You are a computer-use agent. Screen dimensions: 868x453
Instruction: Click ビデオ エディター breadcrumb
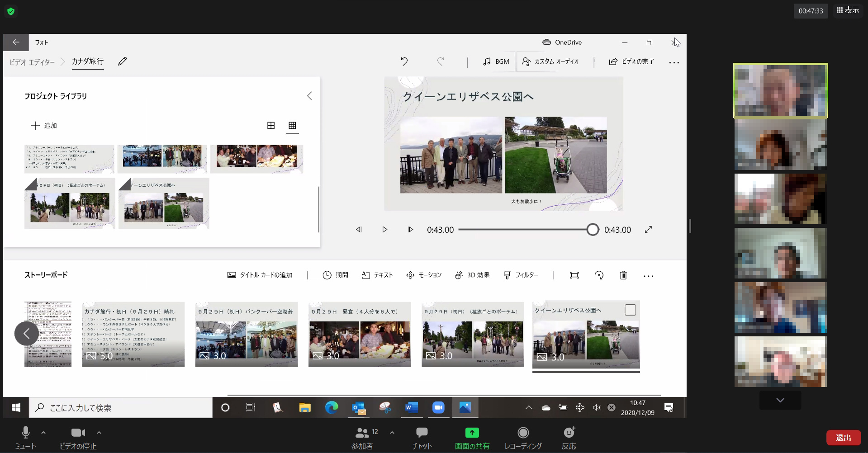[x=32, y=62]
